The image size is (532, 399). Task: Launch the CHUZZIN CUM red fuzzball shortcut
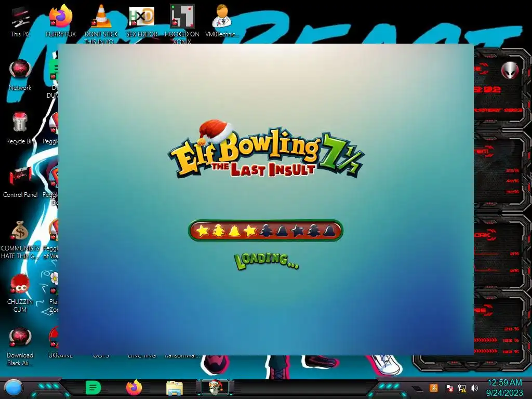20,293
